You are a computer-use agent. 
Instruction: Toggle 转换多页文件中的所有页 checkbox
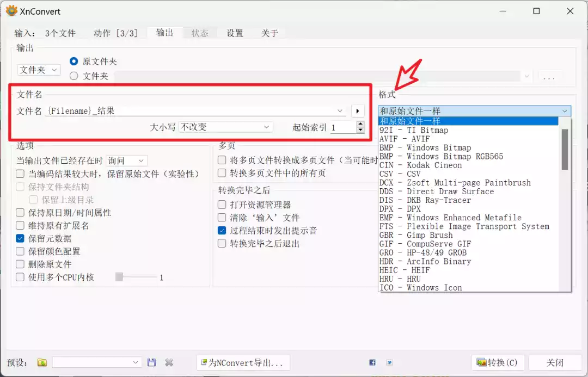coord(222,173)
